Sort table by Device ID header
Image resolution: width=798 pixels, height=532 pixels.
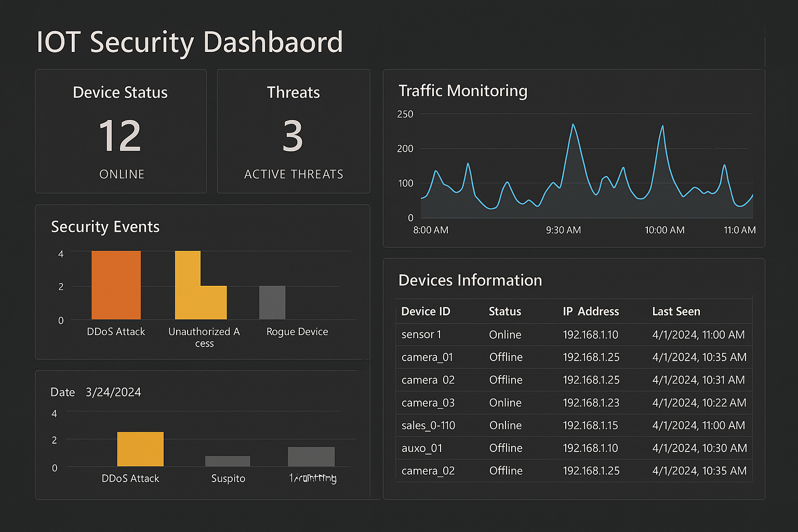coord(425,311)
